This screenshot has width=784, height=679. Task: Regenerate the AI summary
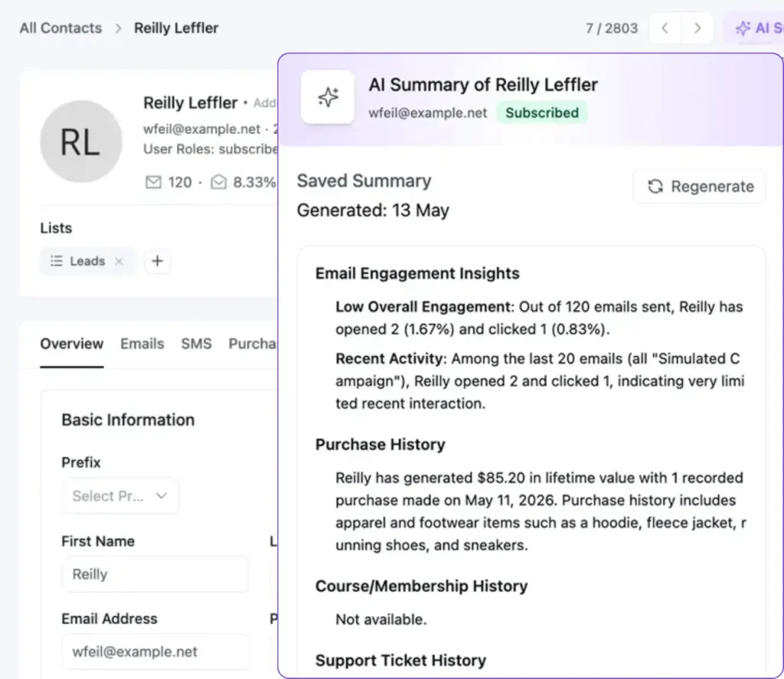pyautogui.click(x=700, y=187)
